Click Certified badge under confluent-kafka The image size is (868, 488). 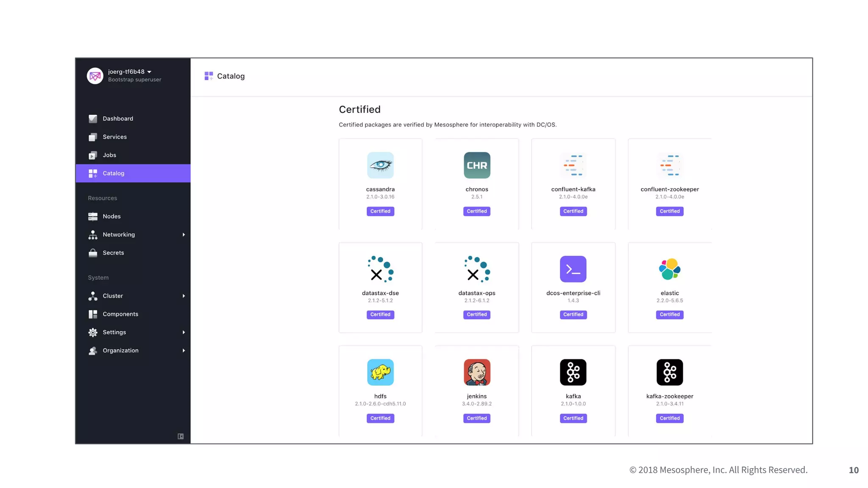click(x=573, y=211)
